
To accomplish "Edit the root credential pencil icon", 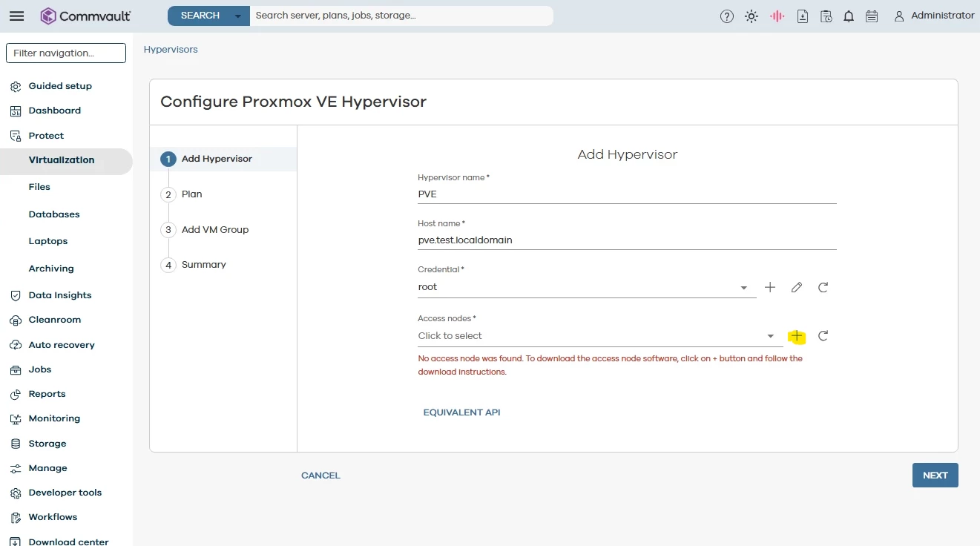I will [x=797, y=287].
